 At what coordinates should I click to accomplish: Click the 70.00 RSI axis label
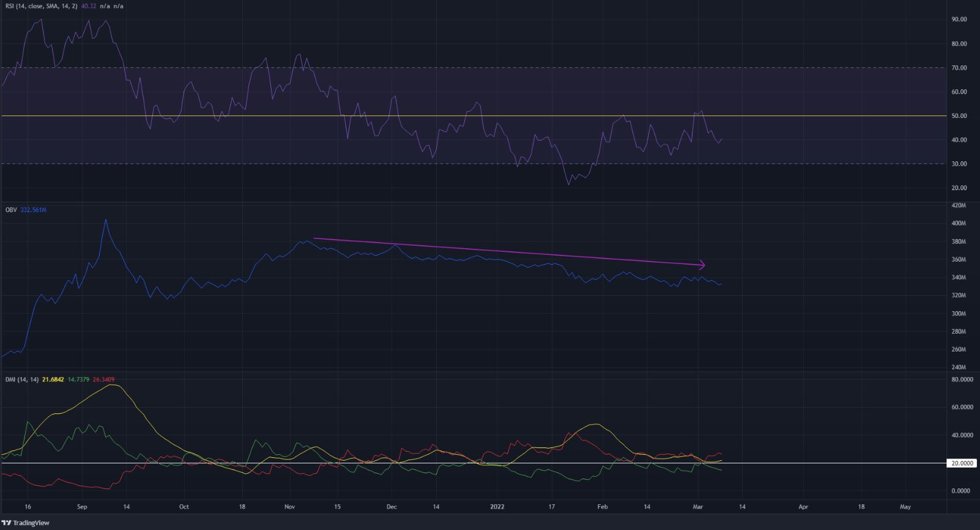[x=959, y=68]
